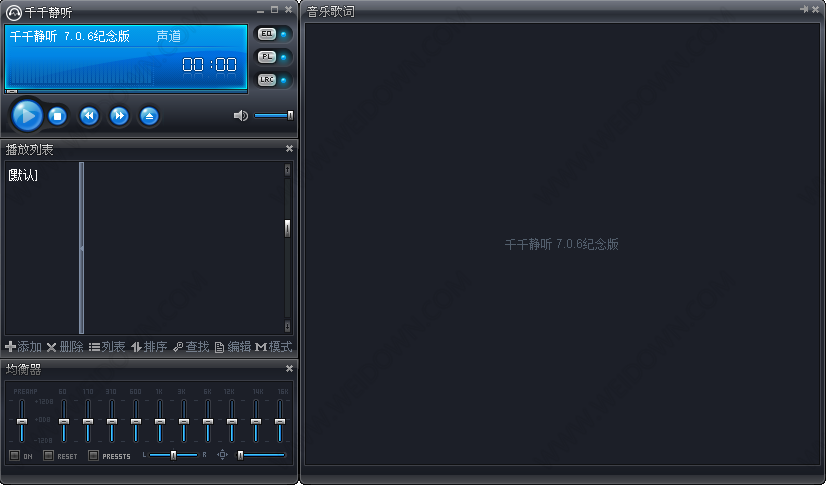Click the 声道 channel label in display
The height and width of the screenshot is (485, 826).
pyautogui.click(x=169, y=36)
